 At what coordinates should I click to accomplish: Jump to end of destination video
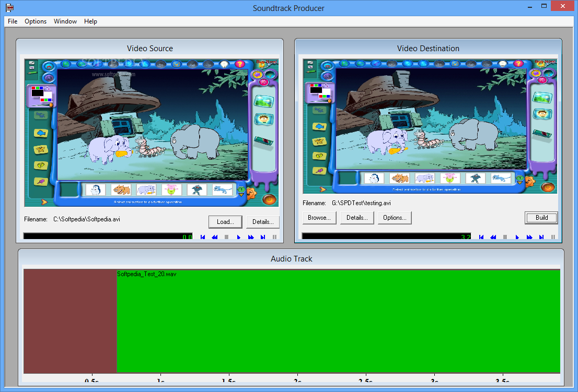tap(541, 237)
